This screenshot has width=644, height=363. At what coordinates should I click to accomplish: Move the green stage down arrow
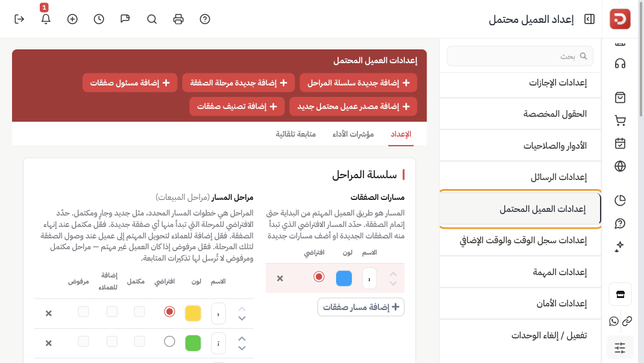[242, 348]
